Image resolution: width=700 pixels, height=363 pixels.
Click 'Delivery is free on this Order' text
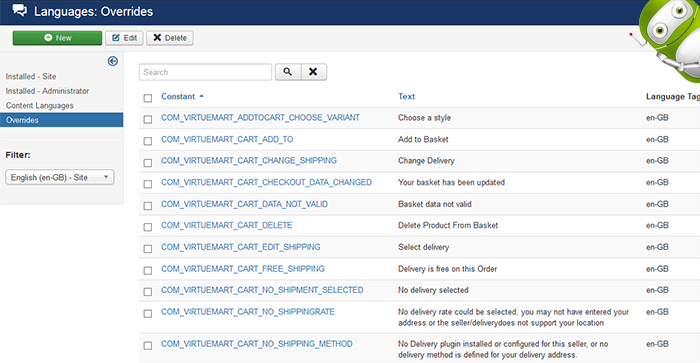pos(447,269)
